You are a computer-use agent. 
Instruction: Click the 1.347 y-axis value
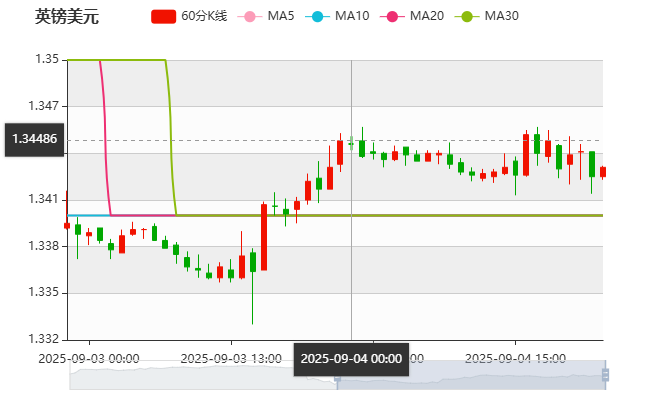[44, 106]
